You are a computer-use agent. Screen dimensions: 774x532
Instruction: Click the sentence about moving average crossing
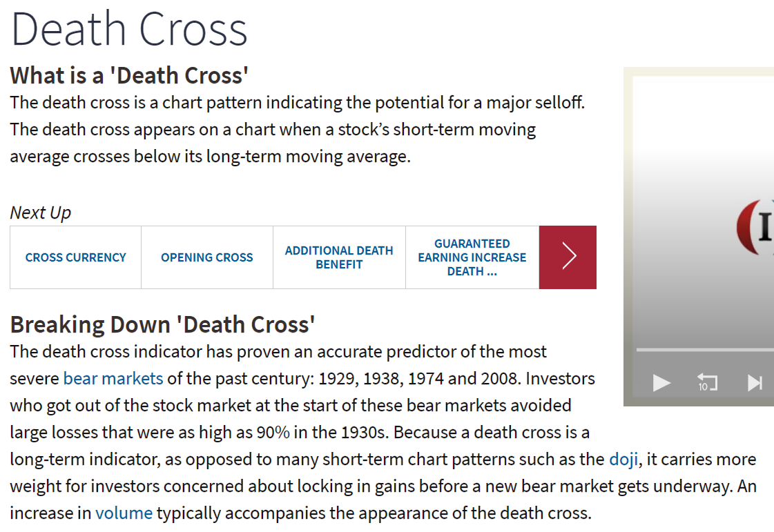[x=273, y=143]
